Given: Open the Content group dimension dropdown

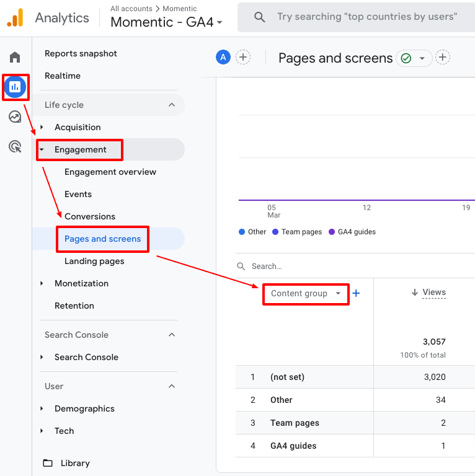Looking at the screenshot, I should (x=306, y=294).
